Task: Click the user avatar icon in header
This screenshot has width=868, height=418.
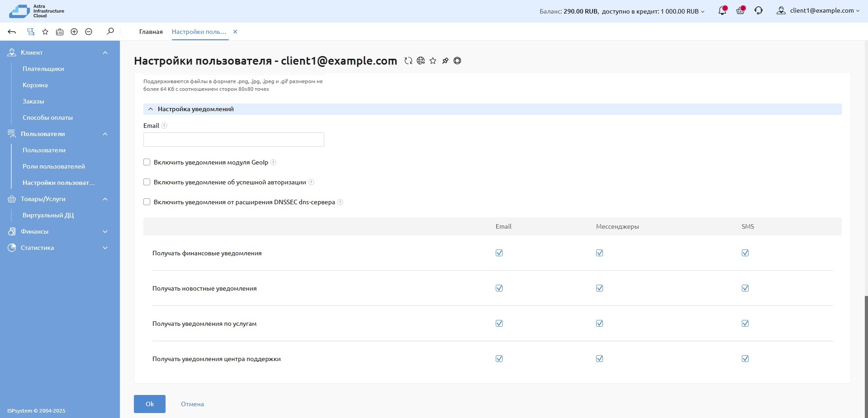Action: (781, 10)
